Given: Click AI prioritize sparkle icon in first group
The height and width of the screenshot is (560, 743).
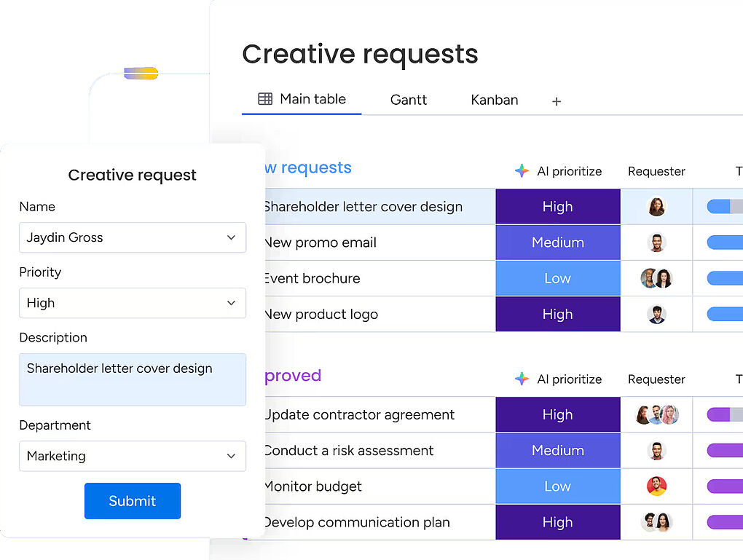Looking at the screenshot, I should pos(522,171).
